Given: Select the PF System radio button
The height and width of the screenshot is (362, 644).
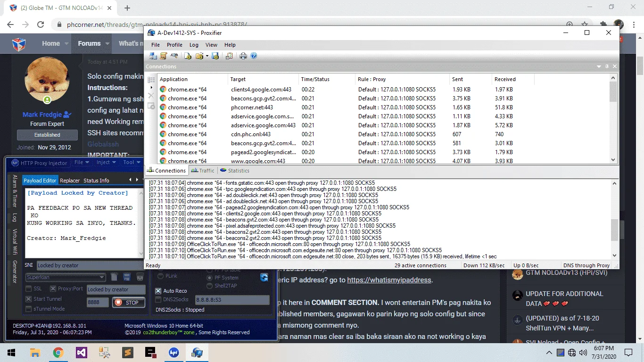Looking at the screenshot, I should [x=210, y=278].
